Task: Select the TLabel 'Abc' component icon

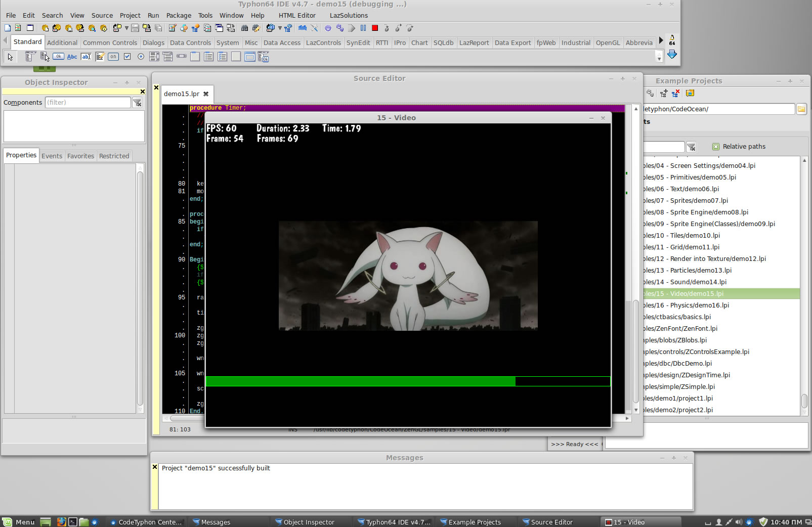Action: point(72,57)
